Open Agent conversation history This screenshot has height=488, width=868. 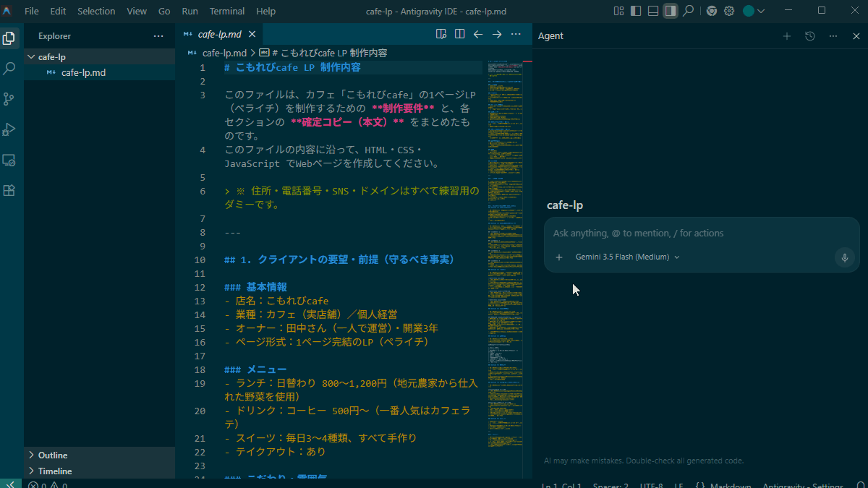coord(810,36)
